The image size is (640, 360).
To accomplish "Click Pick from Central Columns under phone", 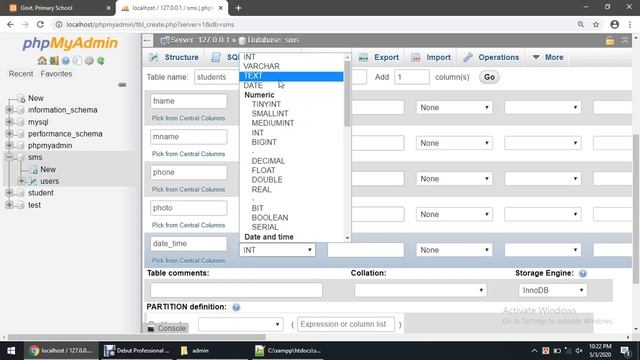I will (x=188, y=190).
